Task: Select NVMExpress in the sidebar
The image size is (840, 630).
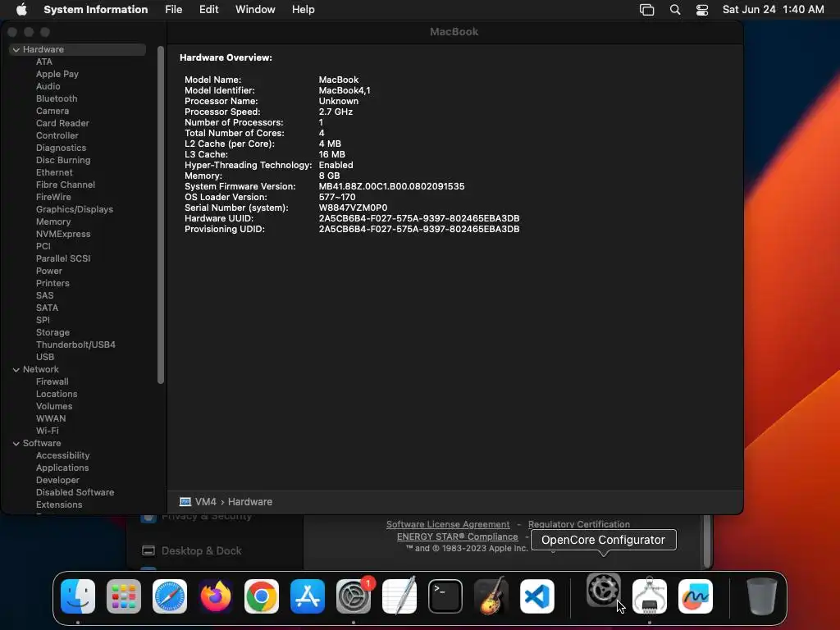Action: 63,234
